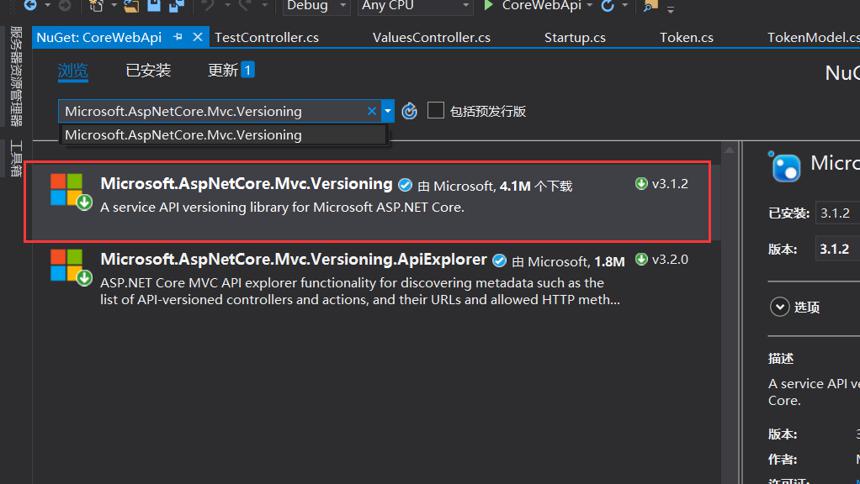Click the refresh icon beside search box
This screenshot has height=484, width=860.
[409, 111]
